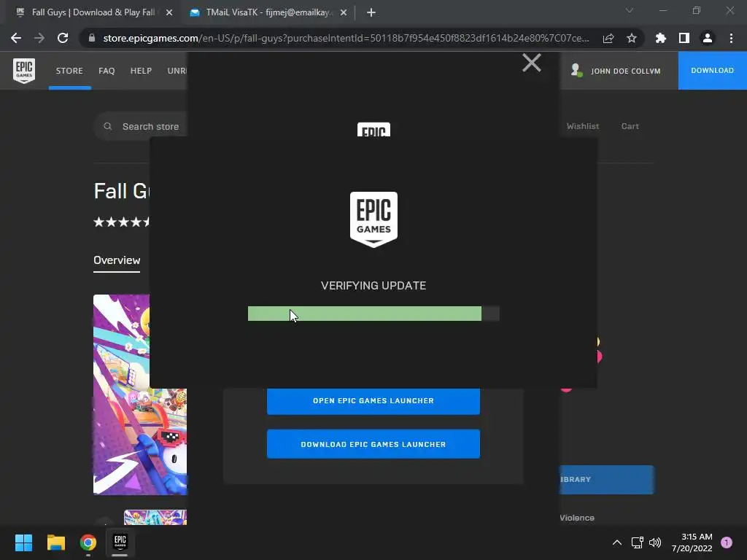Click the Fall Guys artwork image
The width and height of the screenshot is (747, 560).
coord(140,394)
